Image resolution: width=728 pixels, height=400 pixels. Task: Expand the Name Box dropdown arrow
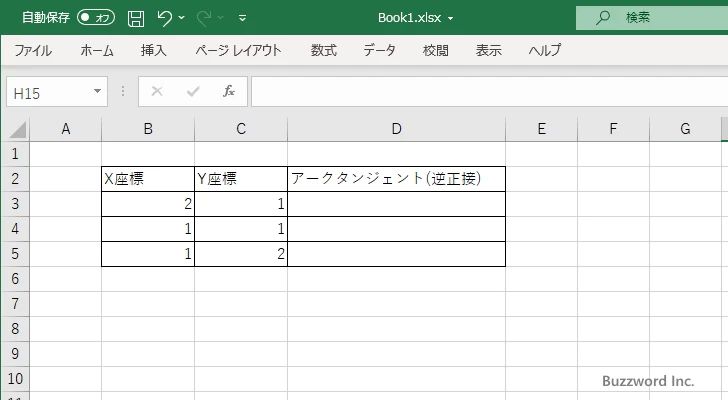(x=98, y=91)
